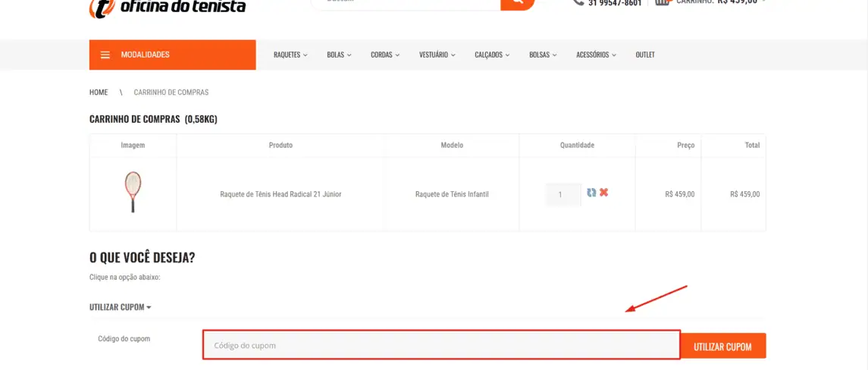Click the Imagem column header

click(x=133, y=145)
